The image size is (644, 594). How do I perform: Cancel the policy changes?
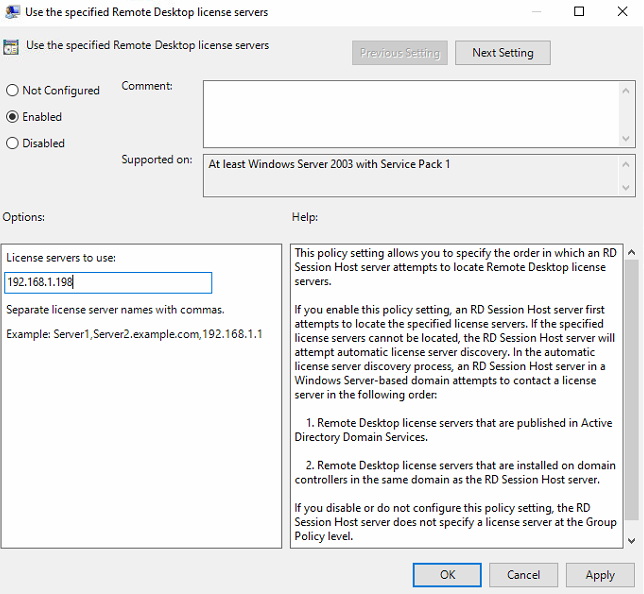(x=523, y=575)
